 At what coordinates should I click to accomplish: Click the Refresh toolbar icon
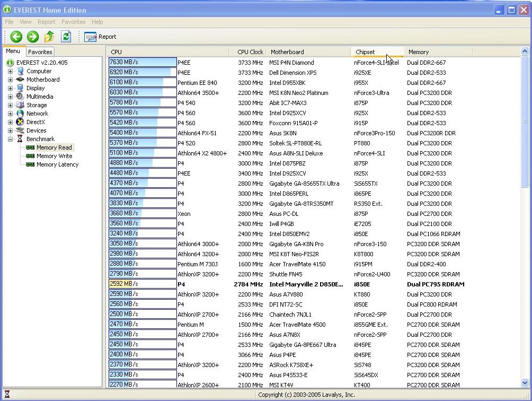point(66,36)
